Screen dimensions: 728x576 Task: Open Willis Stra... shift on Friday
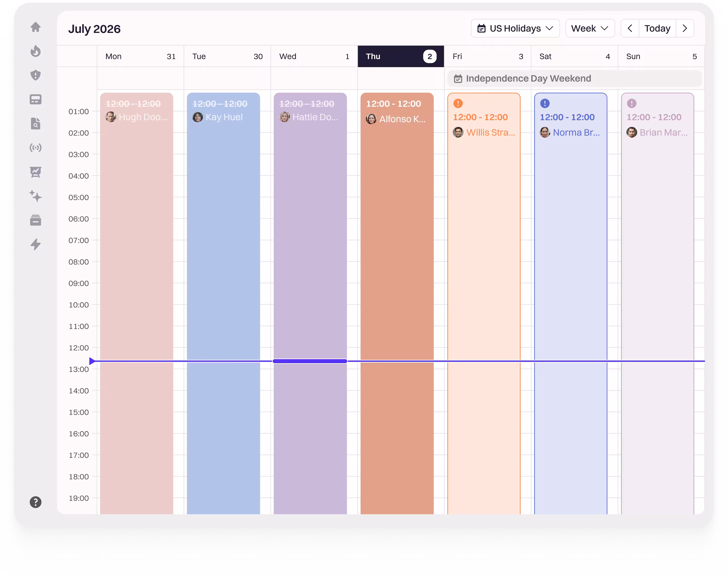tap(484, 303)
